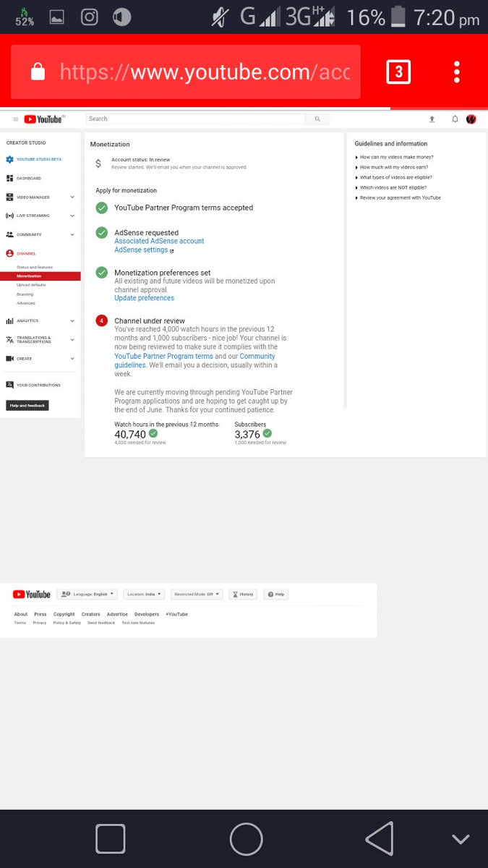This screenshot has height=868, width=488.
Task: Open the hamburger guide menu
Action: (16, 119)
